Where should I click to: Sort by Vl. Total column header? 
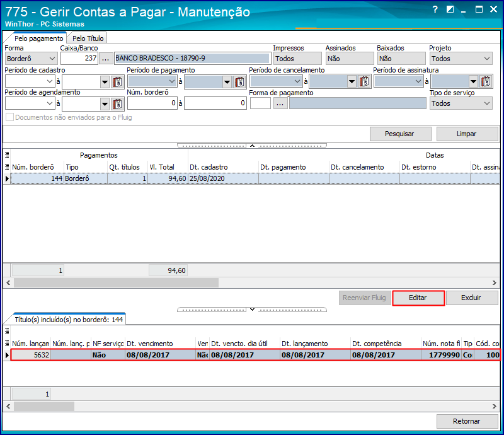168,167
